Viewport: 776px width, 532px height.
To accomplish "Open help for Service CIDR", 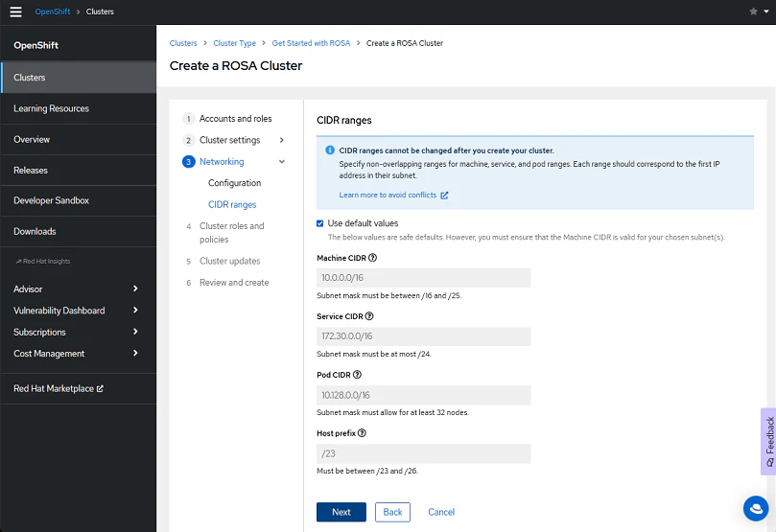I will pos(369,316).
